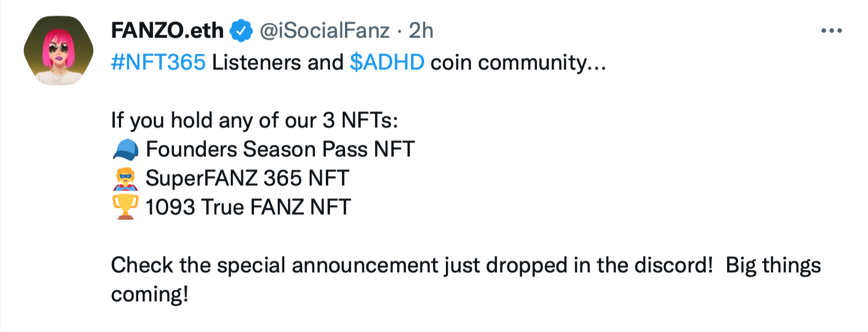
Task: Click the superhero emoji
Action: pos(125,178)
